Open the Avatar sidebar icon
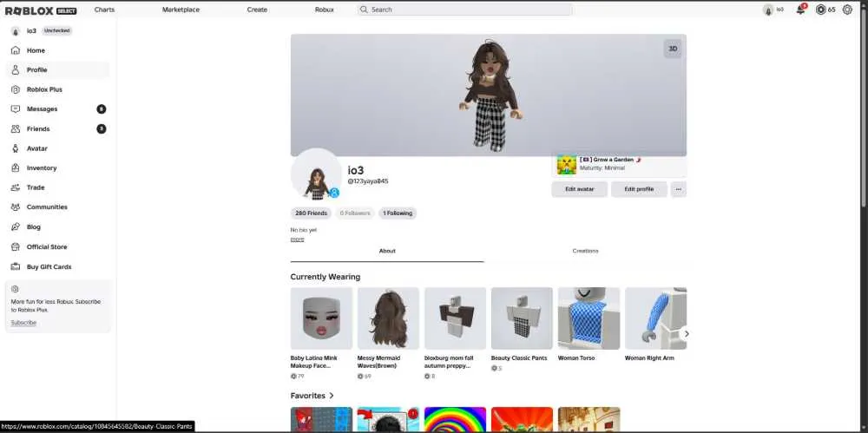868x433 pixels. tap(16, 148)
